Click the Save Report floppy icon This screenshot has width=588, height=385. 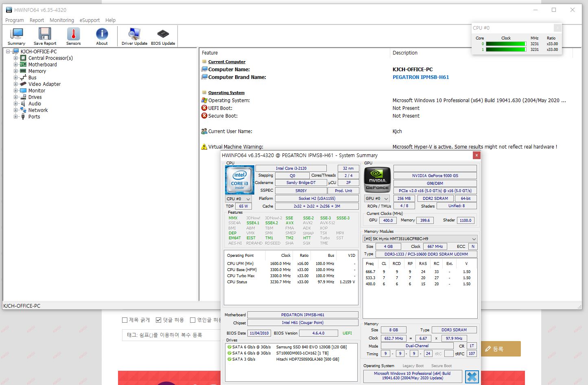tap(45, 36)
